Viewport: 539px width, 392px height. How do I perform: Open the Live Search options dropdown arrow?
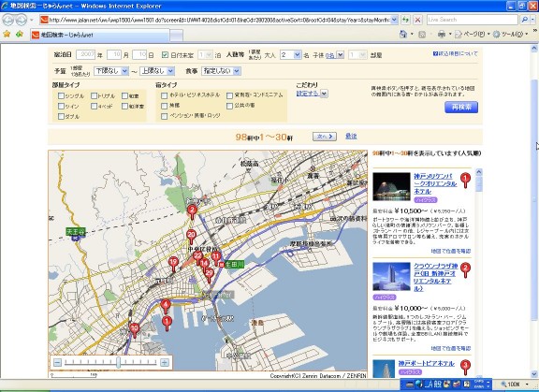click(532, 20)
